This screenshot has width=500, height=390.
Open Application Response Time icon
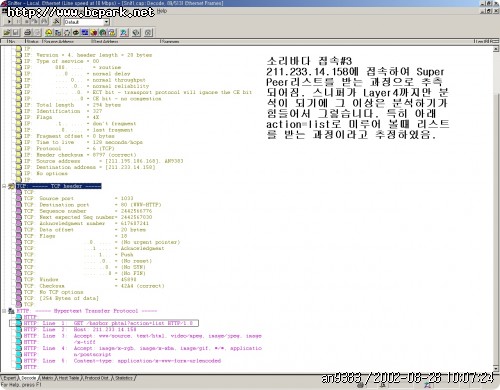point(76,32)
